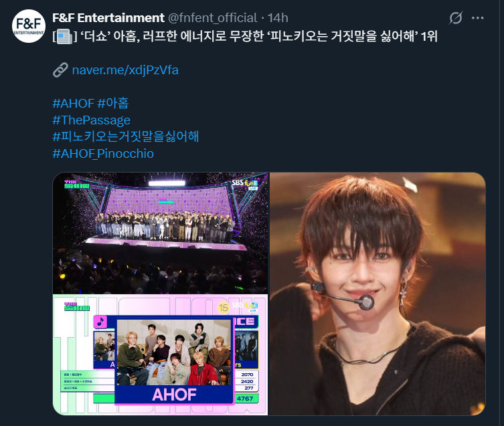Open the #아홉 hashtag
The image size is (504, 426).
tap(113, 104)
